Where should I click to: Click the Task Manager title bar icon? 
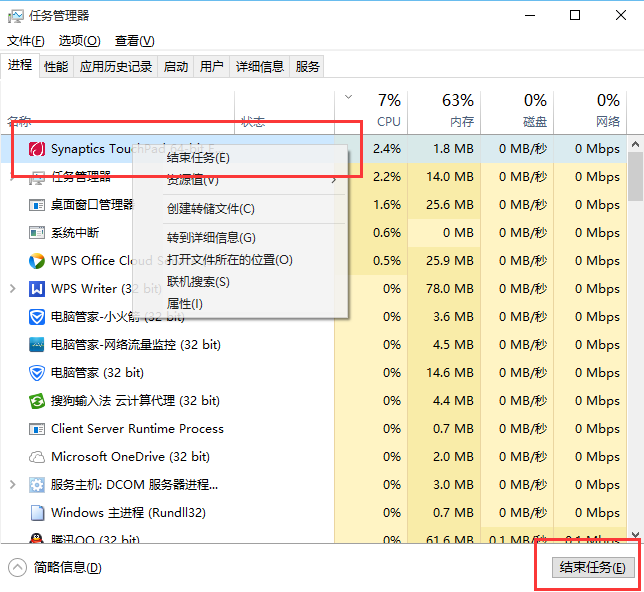pyautogui.click(x=16, y=16)
